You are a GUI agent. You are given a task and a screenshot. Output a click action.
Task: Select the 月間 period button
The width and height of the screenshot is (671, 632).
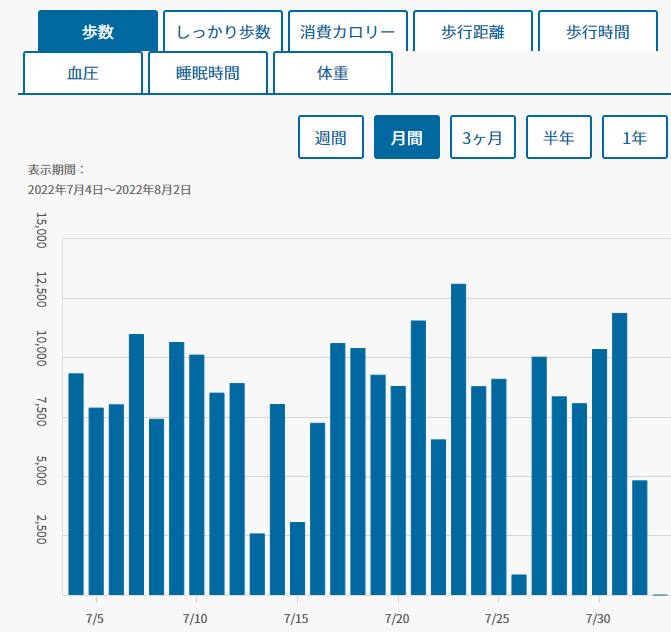[407, 137]
